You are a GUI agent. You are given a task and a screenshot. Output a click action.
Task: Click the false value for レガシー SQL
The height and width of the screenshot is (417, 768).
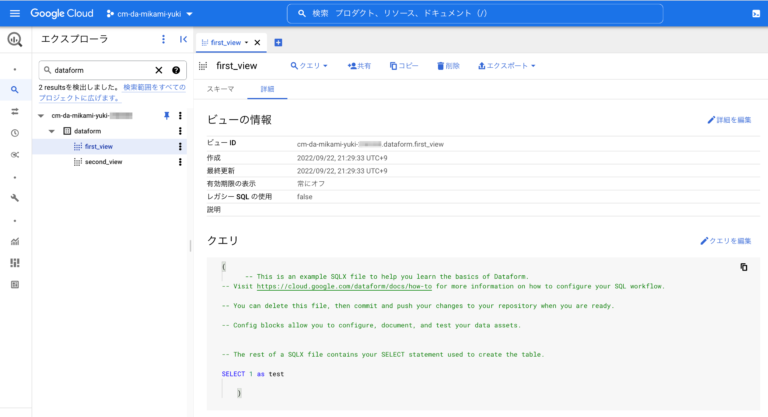point(305,196)
